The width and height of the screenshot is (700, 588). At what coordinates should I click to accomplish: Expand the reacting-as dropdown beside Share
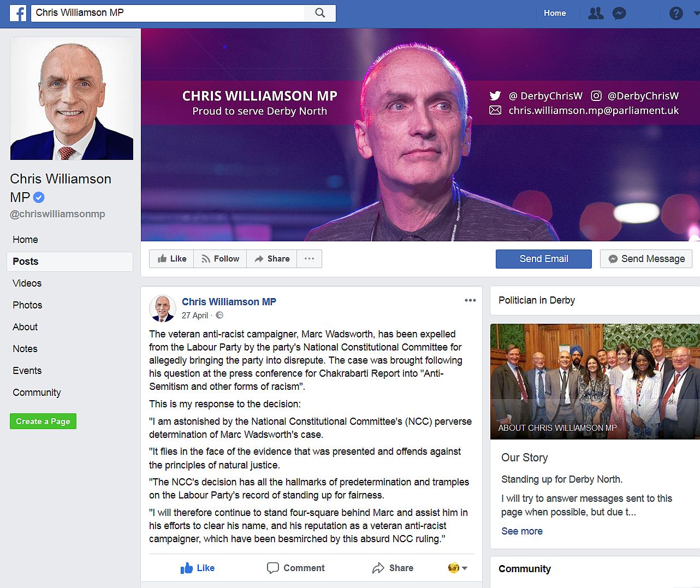(x=458, y=568)
